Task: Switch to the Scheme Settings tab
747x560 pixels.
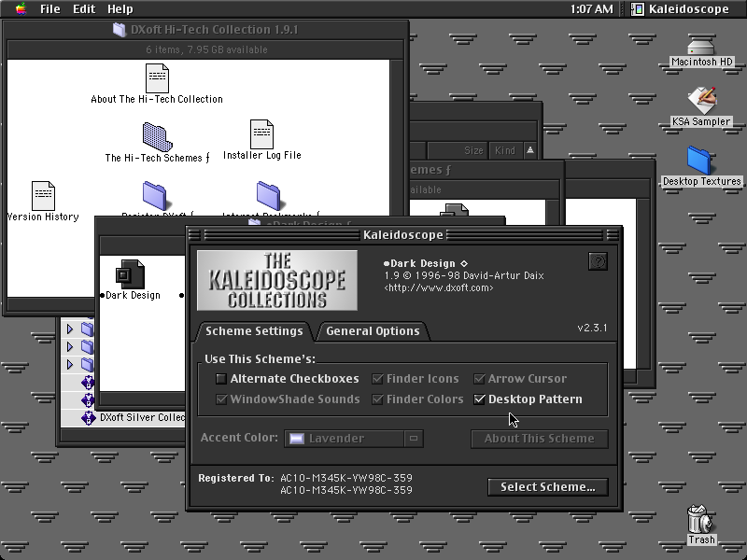Action: (x=254, y=331)
